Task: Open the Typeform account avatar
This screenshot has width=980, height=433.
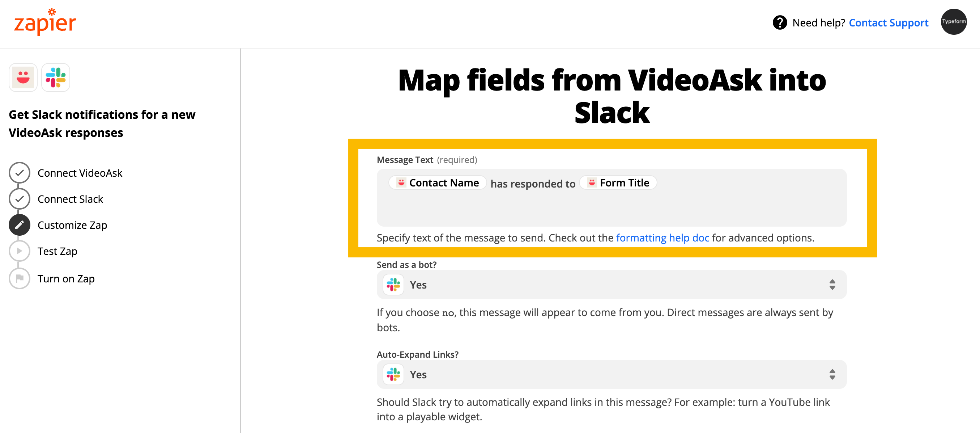Action: pos(953,22)
